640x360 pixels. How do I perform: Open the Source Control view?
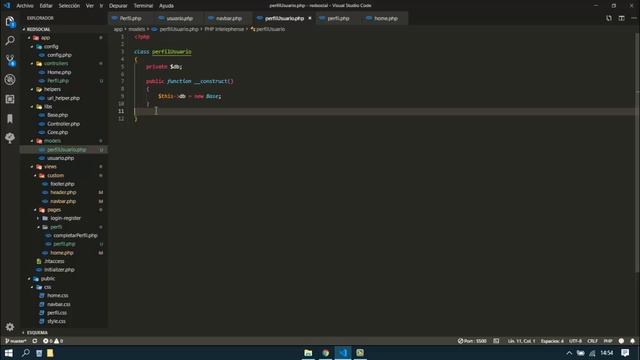pyautogui.click(x=10, y=60)
